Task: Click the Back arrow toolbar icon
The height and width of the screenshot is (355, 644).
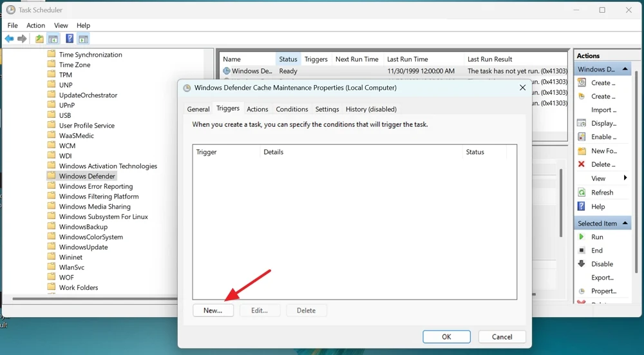Action: click(x=9, y=39)
